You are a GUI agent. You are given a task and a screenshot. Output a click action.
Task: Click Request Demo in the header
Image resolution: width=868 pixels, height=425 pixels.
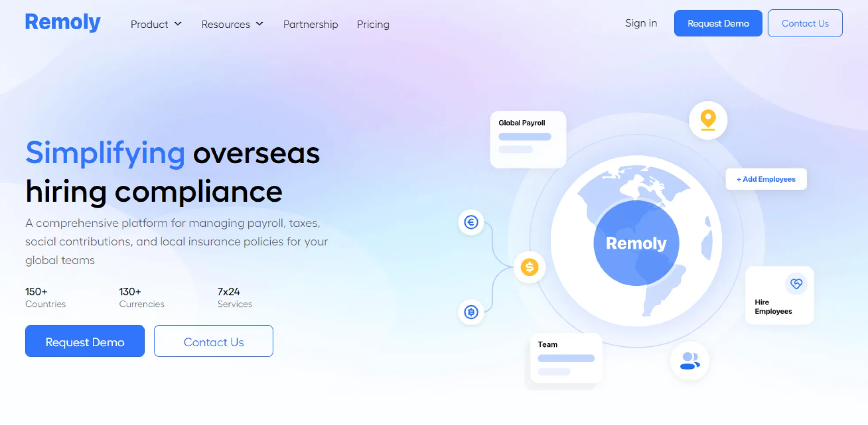[x=718, y=23]
